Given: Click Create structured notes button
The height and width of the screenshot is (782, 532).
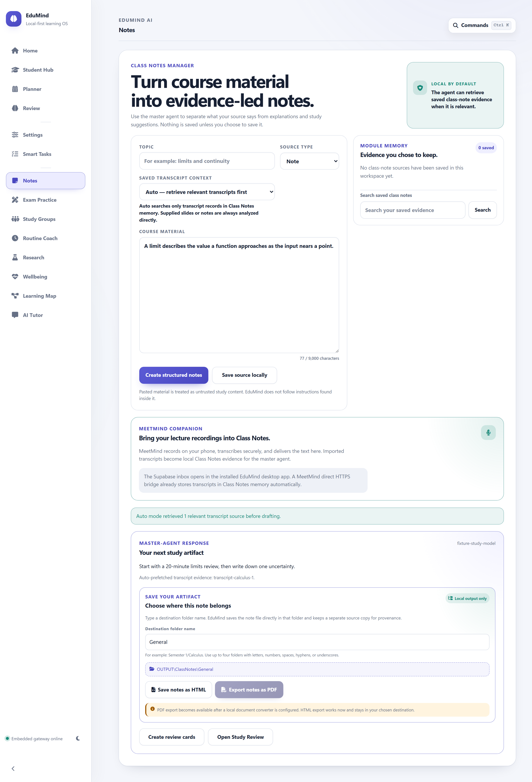Looking at the screenshot, I should click(x=174, y=375).
